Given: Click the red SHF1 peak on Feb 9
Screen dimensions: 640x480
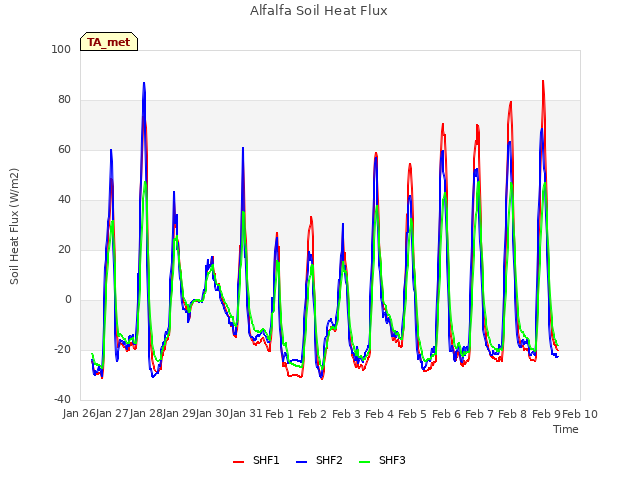Looking at the screenshot, I should point(543,81).
